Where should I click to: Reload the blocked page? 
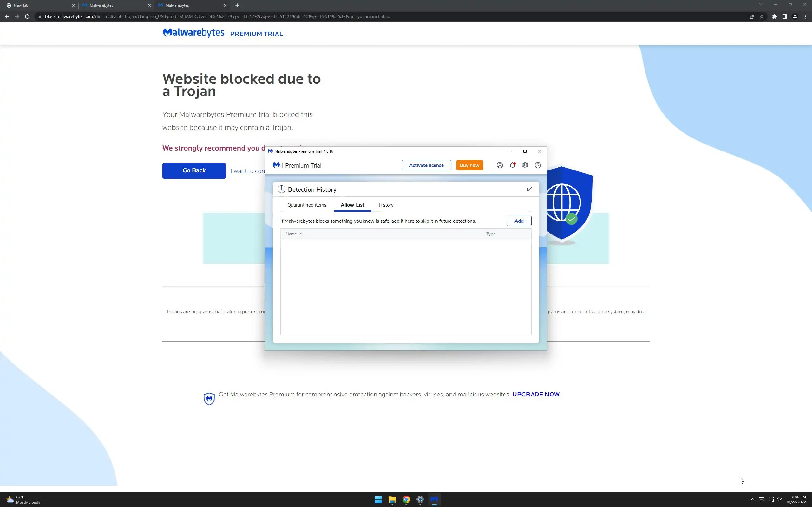click(28, 16)
